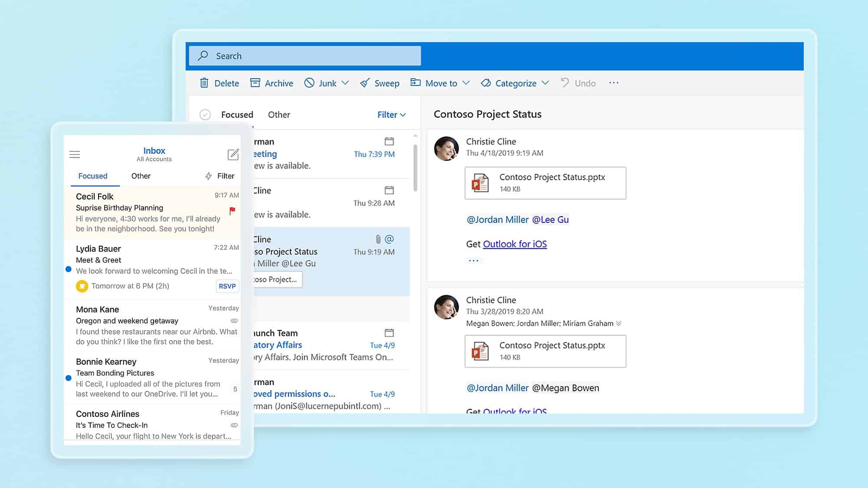The height and width of the screenshot is (488, 868).
Task: Toggle unread dot on Lydia Bauer email
Action: pos(68,269)
